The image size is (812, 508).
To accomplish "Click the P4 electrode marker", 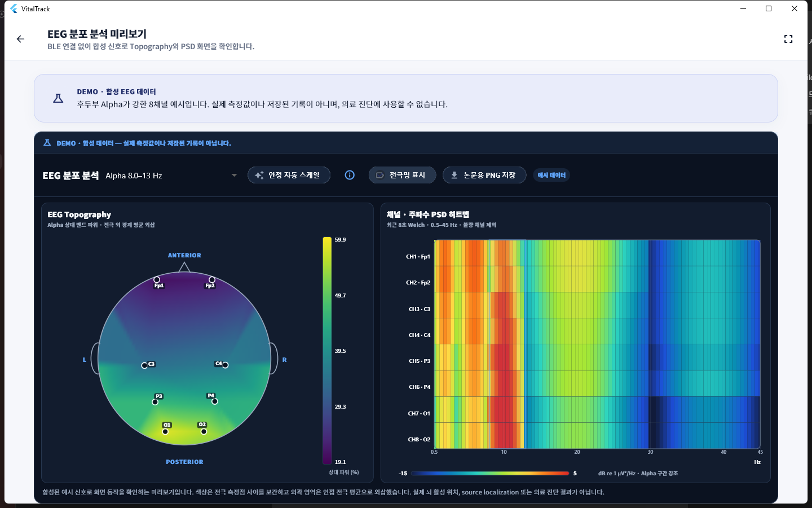I will tap(215, 401).
